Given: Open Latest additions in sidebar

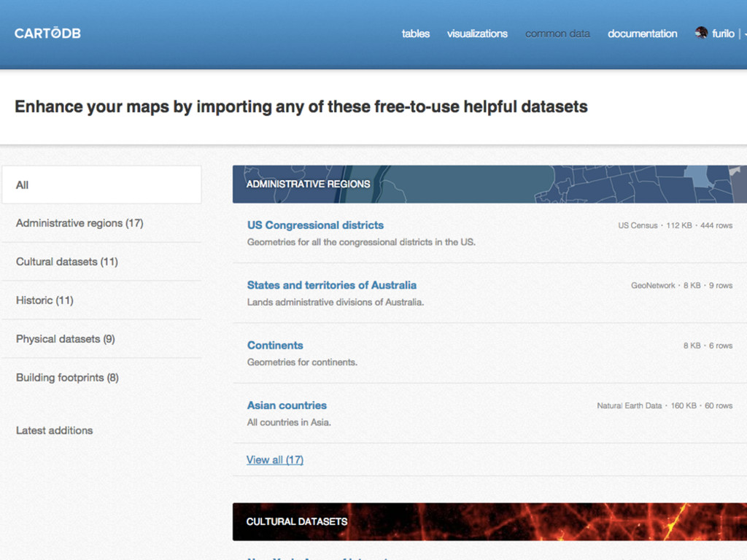Looking at the screenshot, I should pos(54,430).
